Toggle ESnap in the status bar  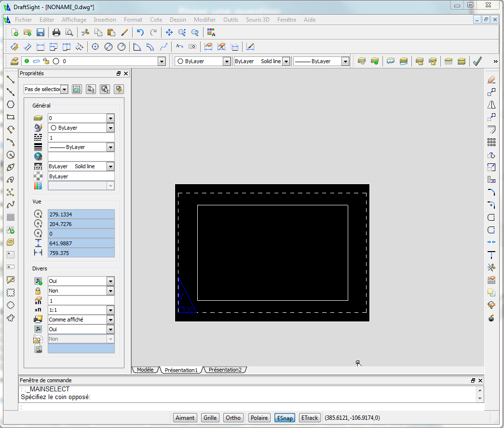point(284,418)
